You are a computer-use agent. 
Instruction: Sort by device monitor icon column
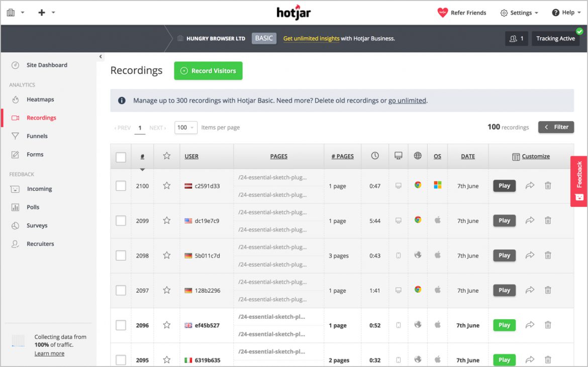click(398, 156)
